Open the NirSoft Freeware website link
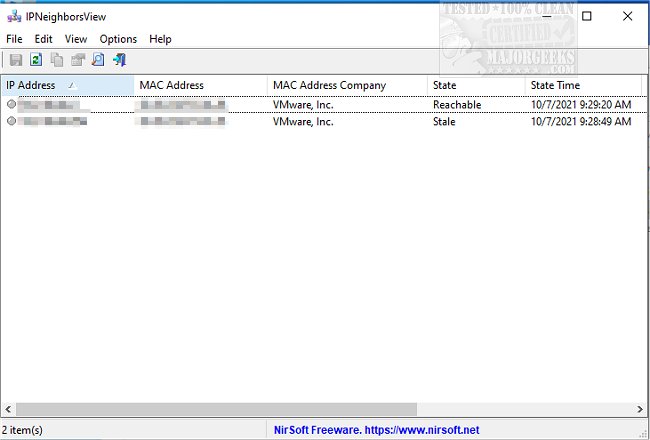 376,430
